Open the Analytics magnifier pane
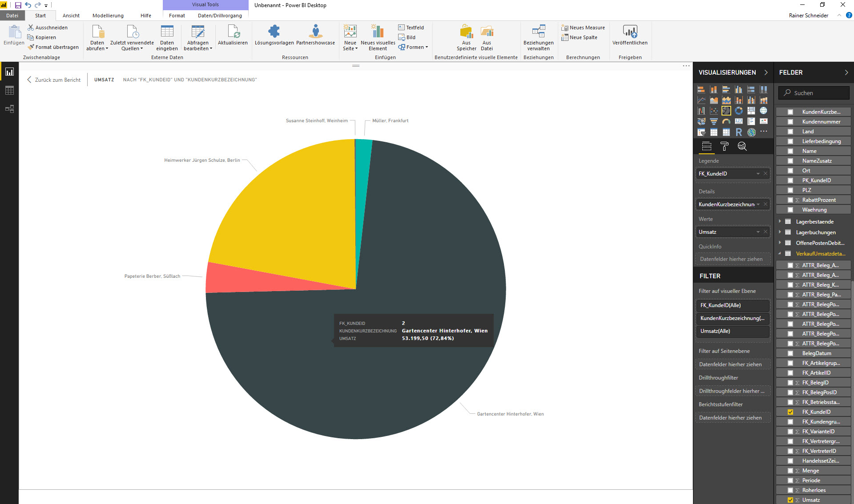Image resolution: width=854 pixels, height=504 pixels. 741,146
